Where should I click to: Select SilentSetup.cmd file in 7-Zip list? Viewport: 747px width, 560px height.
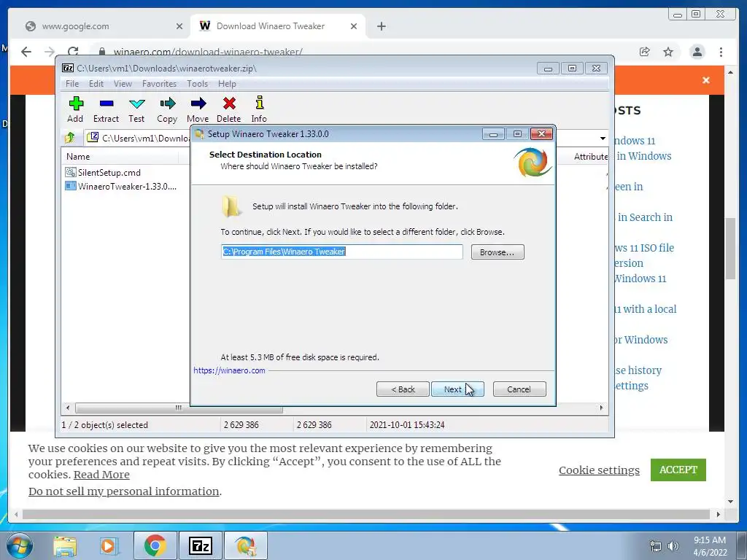tap(104, 172)
